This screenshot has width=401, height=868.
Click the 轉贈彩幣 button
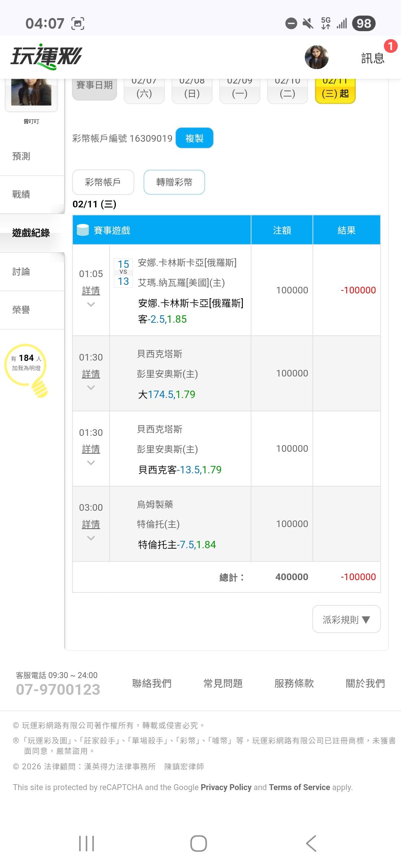click(174, 182)
